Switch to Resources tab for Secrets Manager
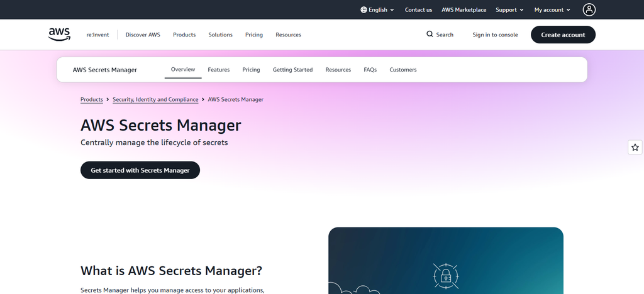The height and width of the screenshot is (294, 644). (x=338, y=70)
